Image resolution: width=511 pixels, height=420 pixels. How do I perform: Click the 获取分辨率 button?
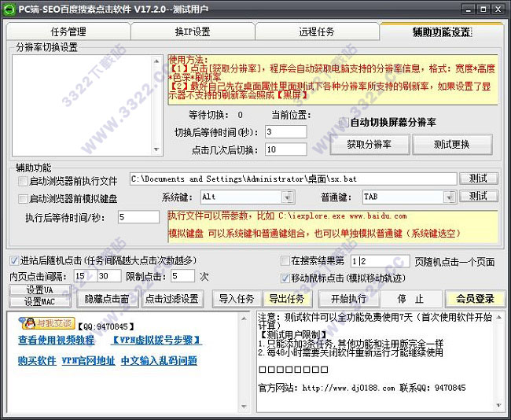pos(369,144)
